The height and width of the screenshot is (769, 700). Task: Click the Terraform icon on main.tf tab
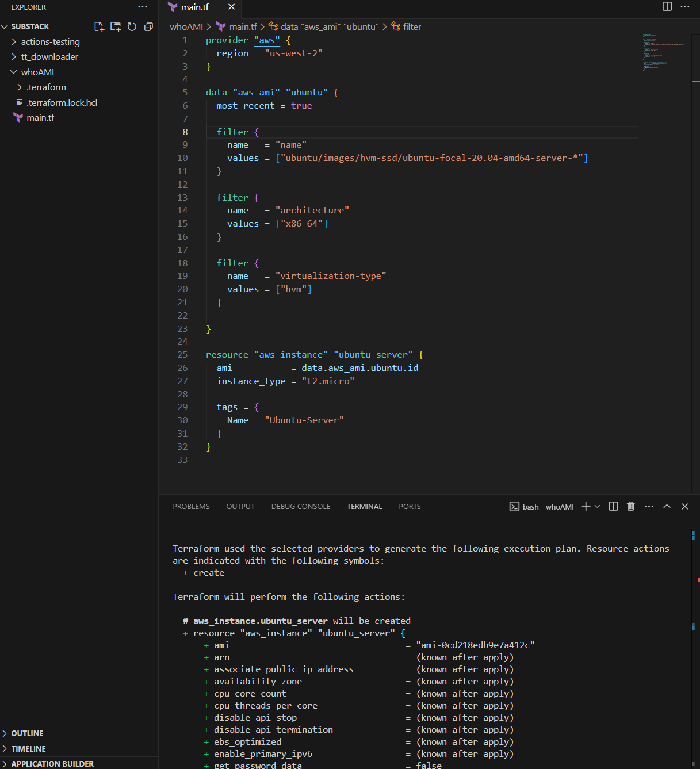[173, 7]
